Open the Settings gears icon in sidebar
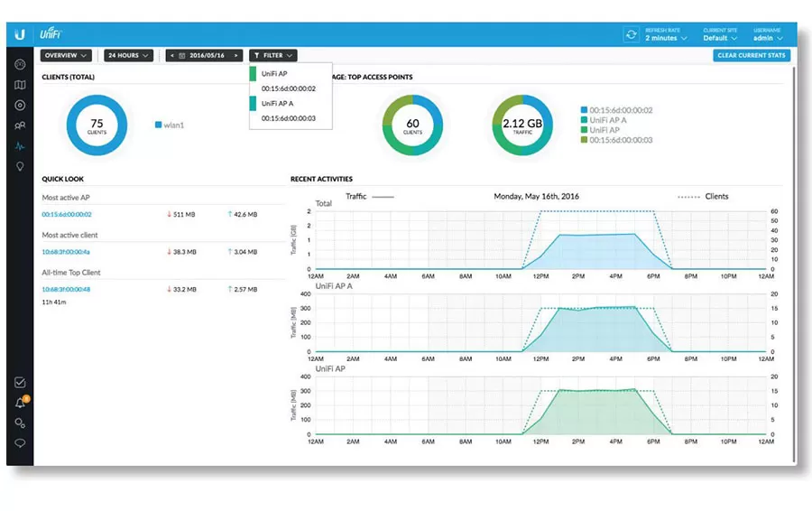812x511 pixels. click(20, 423)
